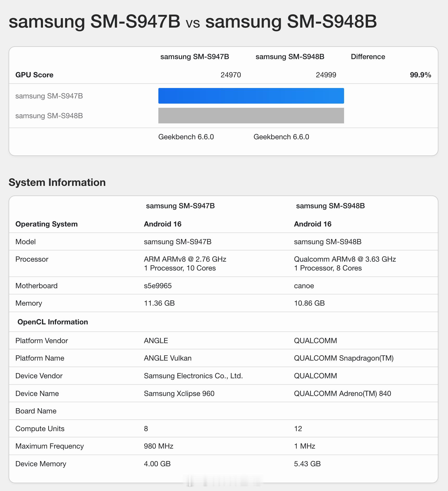Select the ARM ARMv8 @ 2.76 GHz text
Image resolution: width=448 pixels, height=491 pixels.
pyautogui.click(x=185, y=259)
